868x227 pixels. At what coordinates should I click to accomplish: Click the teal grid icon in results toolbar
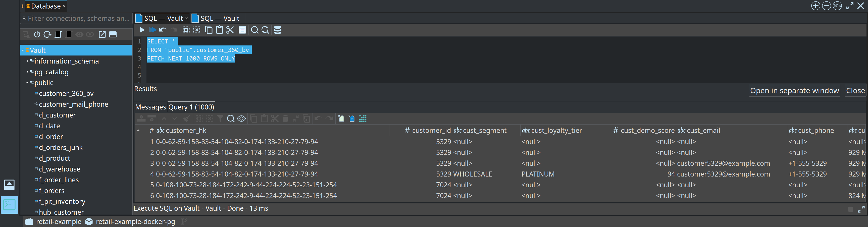point(363,119)
